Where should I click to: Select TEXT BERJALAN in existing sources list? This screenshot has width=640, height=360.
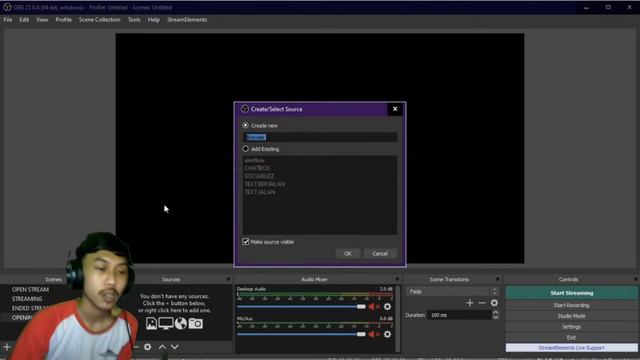[x=264, y=184]
